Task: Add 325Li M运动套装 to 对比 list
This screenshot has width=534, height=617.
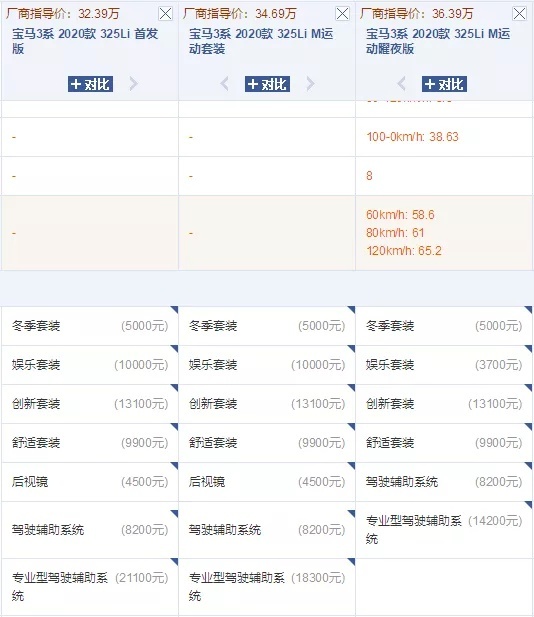Action: click(268, 84)
